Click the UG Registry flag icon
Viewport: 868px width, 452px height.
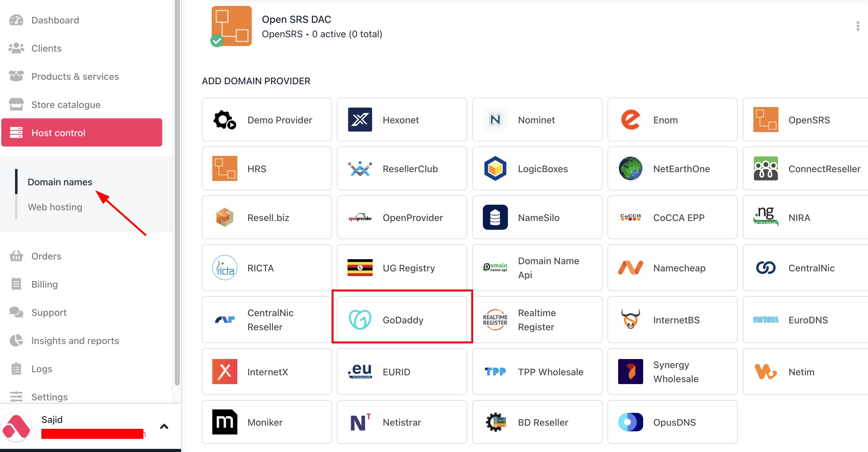pyautogui.click(x=360, y=268)
